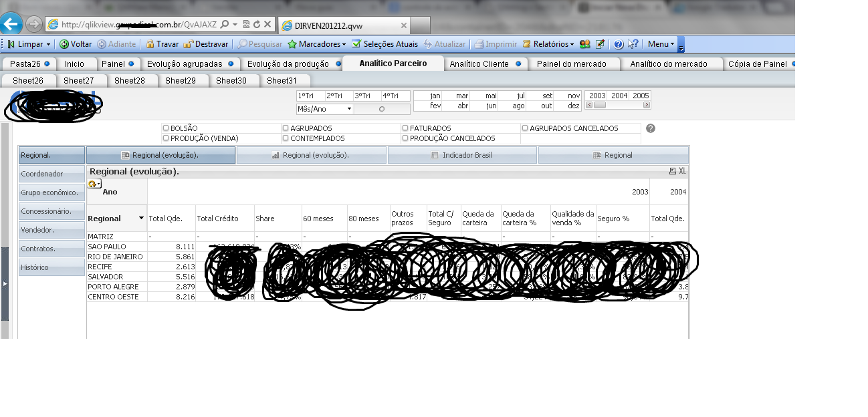The image size is (868, 417).
Task: Check the AGRUPADOS checkbox
Action: point(286,128)
